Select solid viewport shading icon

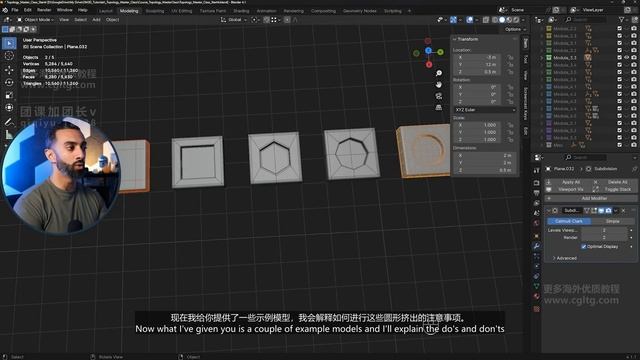coord(502,20)
